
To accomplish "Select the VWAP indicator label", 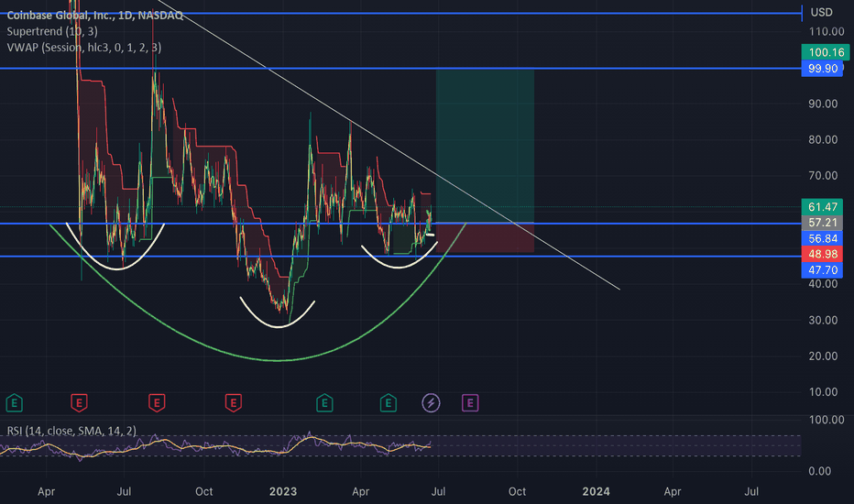I will [x=84, y=48].
